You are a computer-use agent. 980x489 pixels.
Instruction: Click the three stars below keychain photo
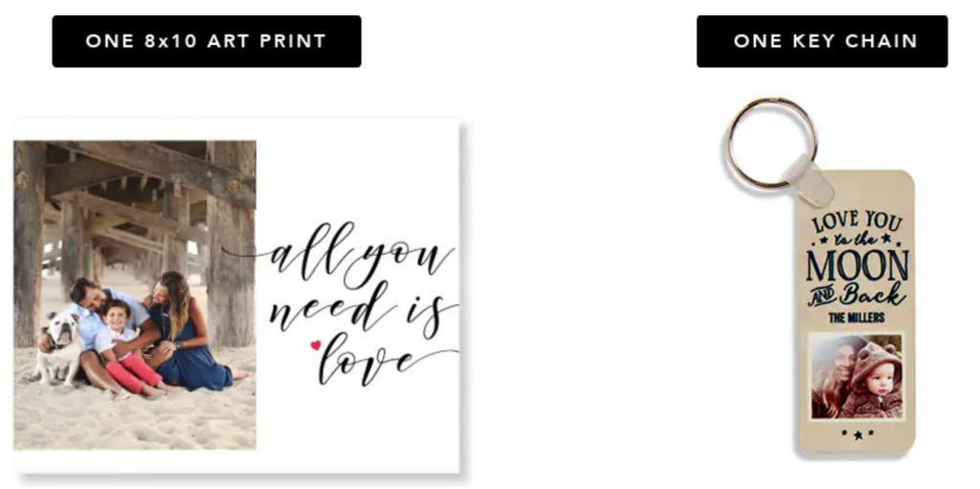[857, 433]
